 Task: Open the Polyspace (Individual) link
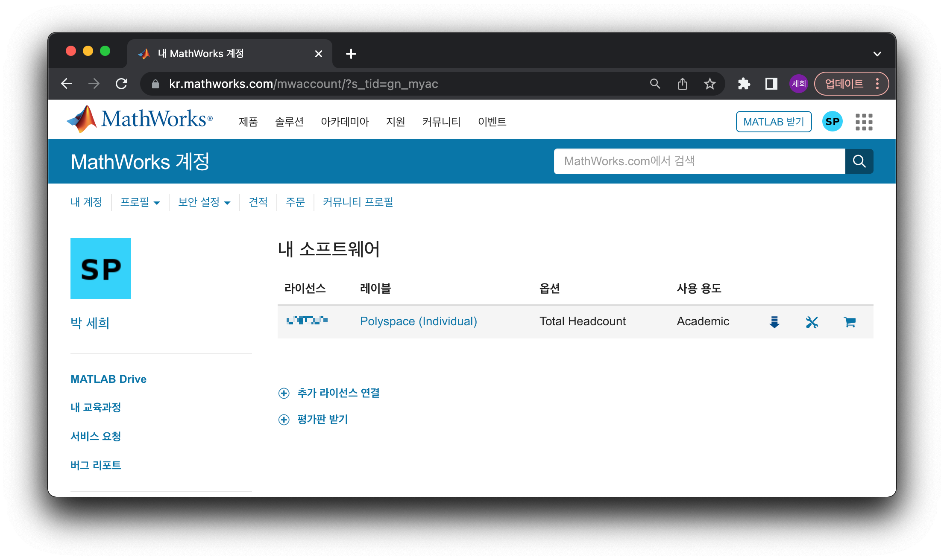pos(418,321)
